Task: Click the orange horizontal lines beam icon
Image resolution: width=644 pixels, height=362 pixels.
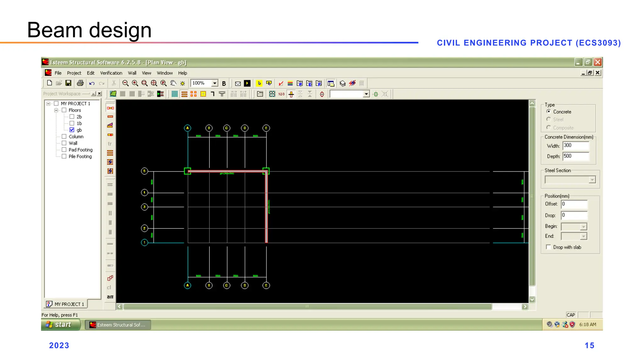Action: pos(184,94)
